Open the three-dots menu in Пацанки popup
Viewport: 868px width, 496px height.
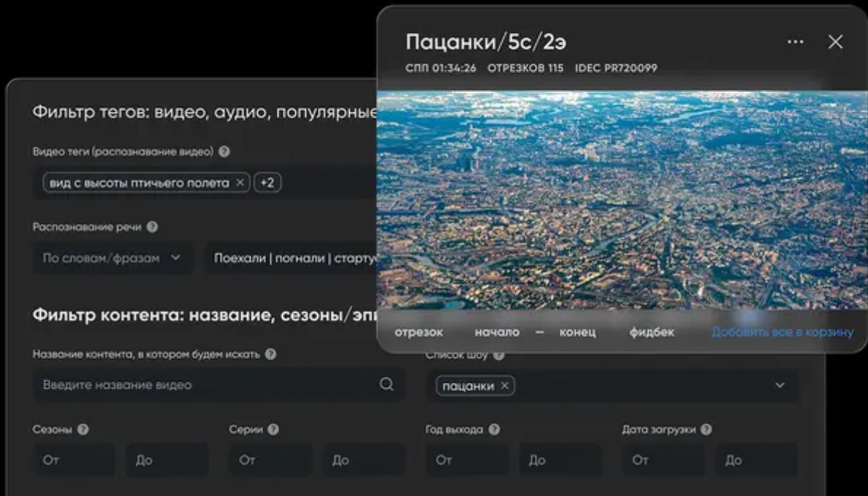[795, 42]
